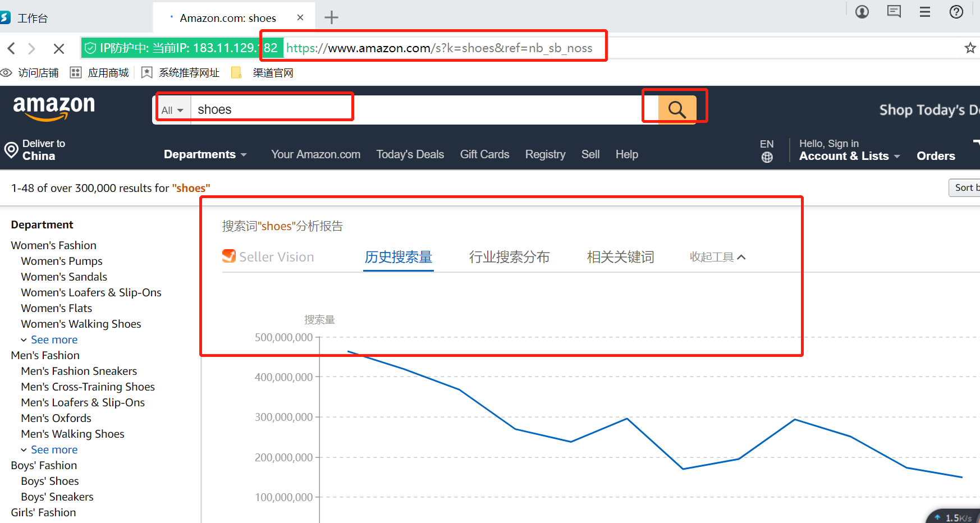Click the orange search magnifier button
Image resolution: width=980 pixels, height=523 pixels.
click(x=677, y=109)
